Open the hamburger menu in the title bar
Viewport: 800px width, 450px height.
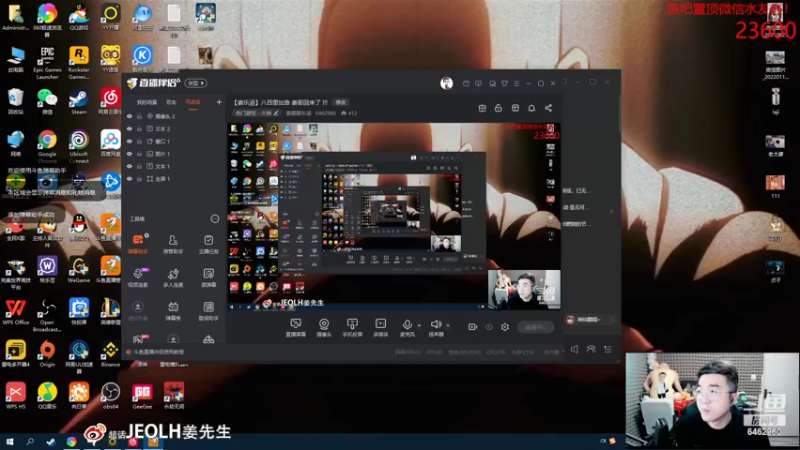(516, 83)
